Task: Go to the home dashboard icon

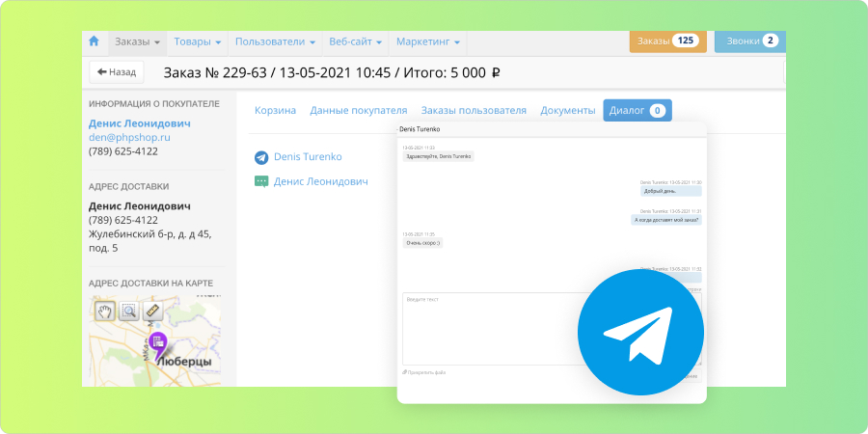Action: point(95,41)
